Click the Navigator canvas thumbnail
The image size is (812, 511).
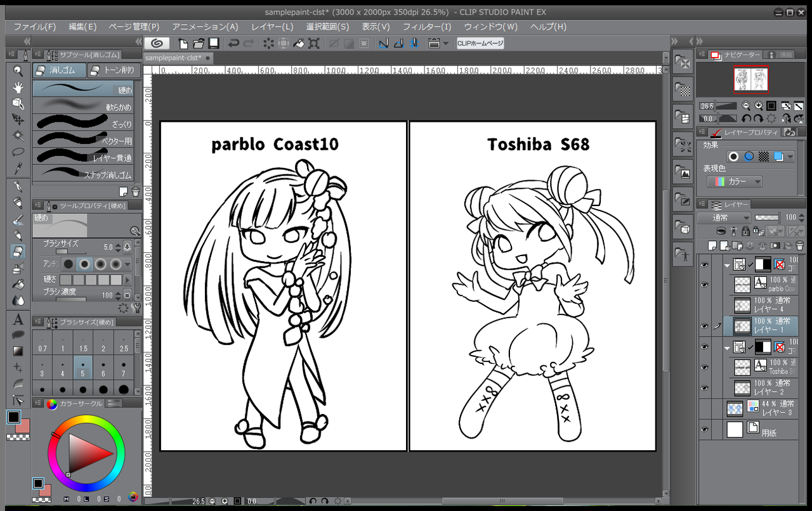pos(750,79)
